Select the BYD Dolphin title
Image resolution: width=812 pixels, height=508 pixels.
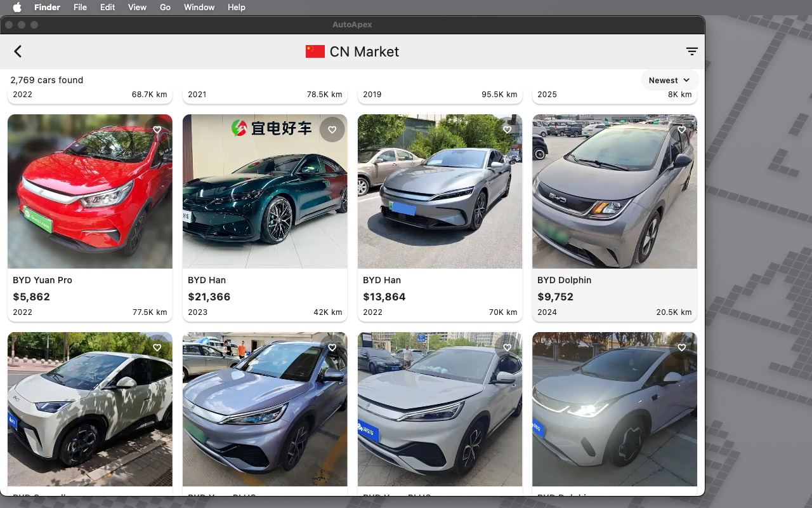pyautogui.click(x=565, y=280)
